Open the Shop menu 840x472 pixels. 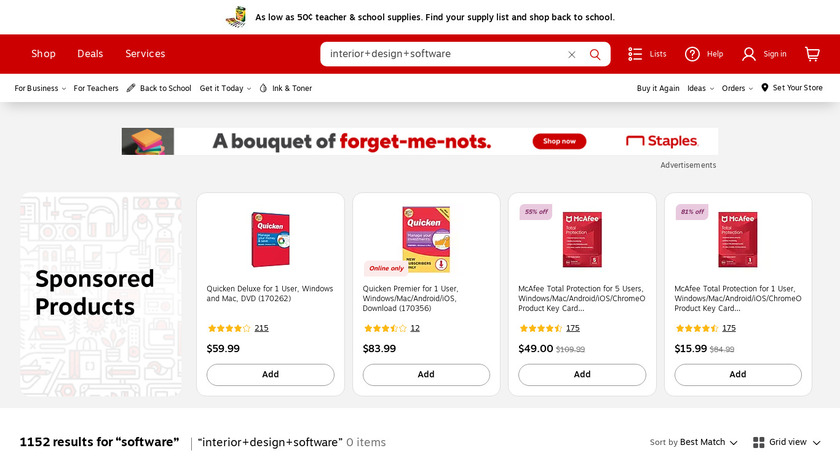(x=43, y=54)
